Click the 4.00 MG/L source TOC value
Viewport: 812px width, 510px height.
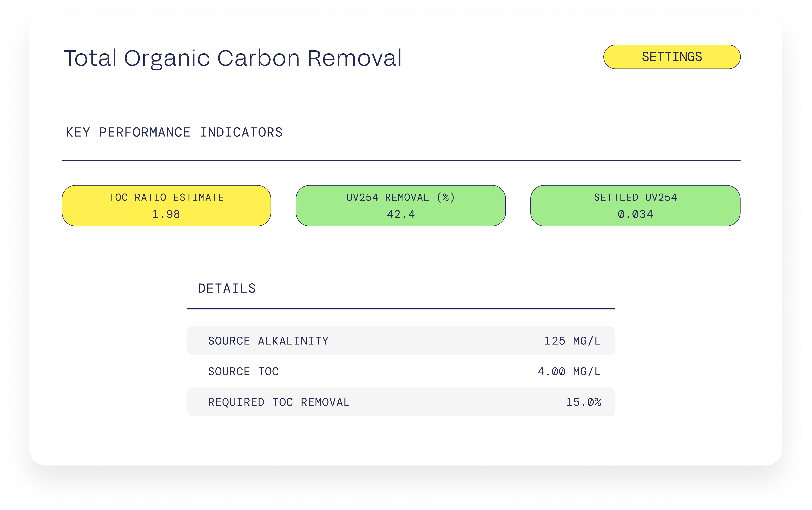tap(569, 372)
